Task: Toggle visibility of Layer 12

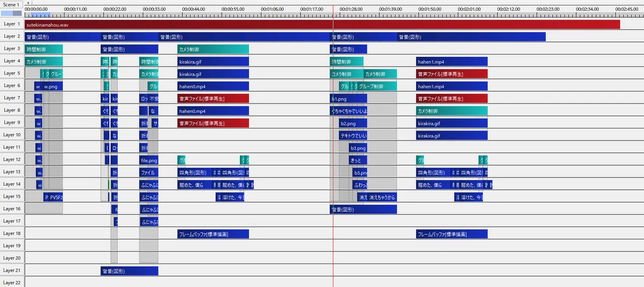Action: 12,160
